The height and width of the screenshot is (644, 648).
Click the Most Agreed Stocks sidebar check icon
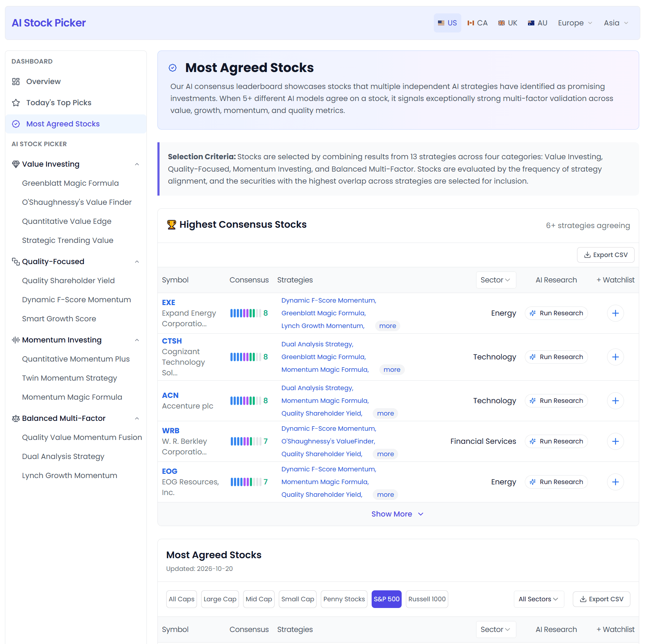pos(16,124)
